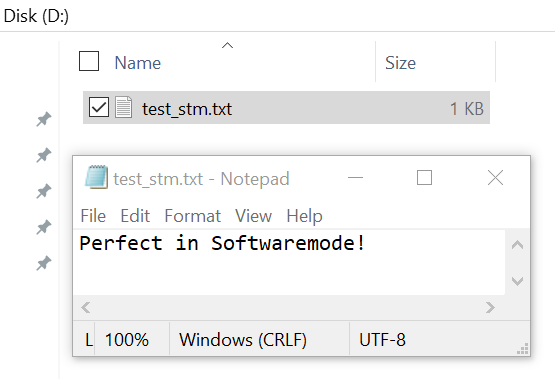This screenshot has height=379, width=555.
Task: Click the second pin icon in sidebar
Action: point(44,155)
